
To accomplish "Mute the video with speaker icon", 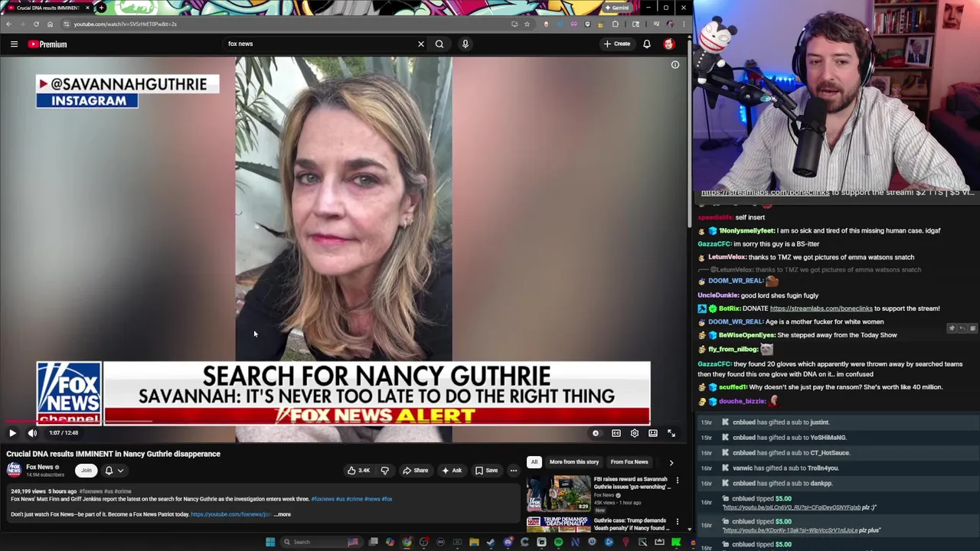I will pos(32,433).
